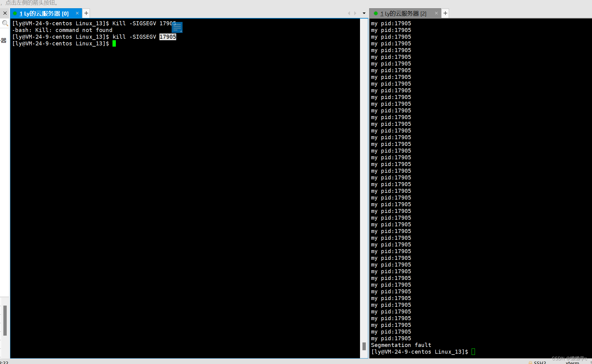Screen dimensions: 592x364
Task: Click the "-bash: Kill: command not found" line
Action: point(62,30)
